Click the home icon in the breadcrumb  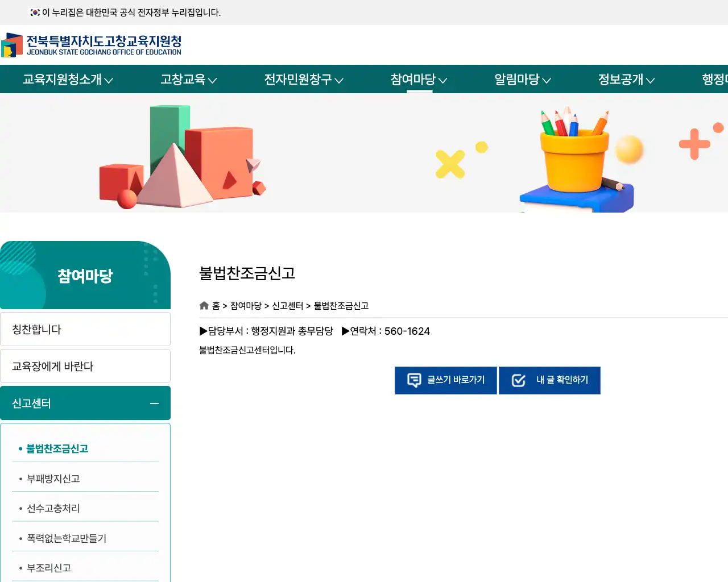[204, 305]
